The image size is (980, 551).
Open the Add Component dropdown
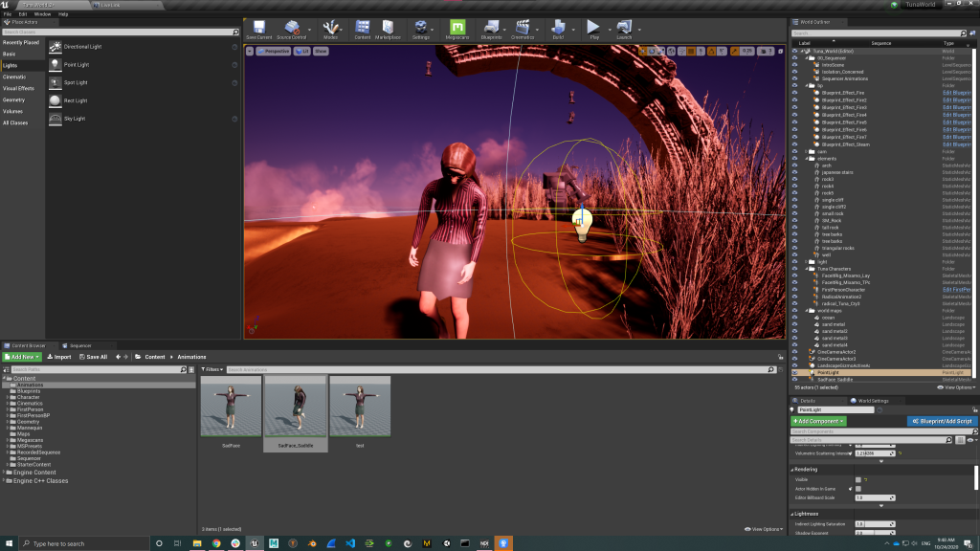[x=818, y=421]
